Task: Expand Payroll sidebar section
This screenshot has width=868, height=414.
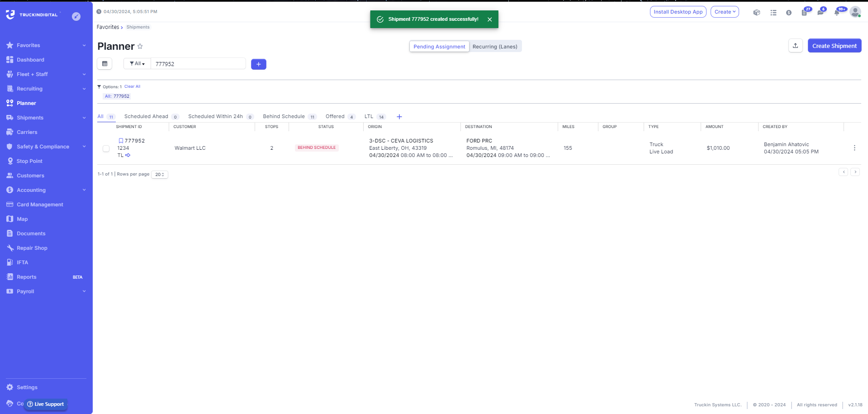Action: coord(84,291)
